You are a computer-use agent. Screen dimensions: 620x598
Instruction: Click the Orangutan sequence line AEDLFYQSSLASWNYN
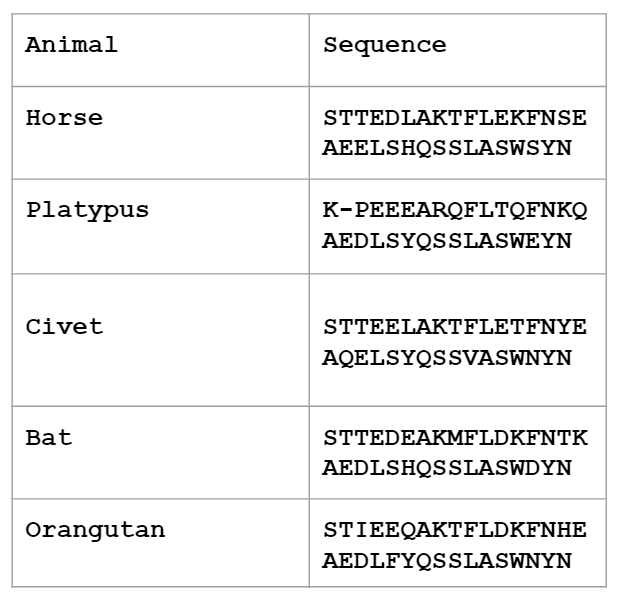[447, 561]
